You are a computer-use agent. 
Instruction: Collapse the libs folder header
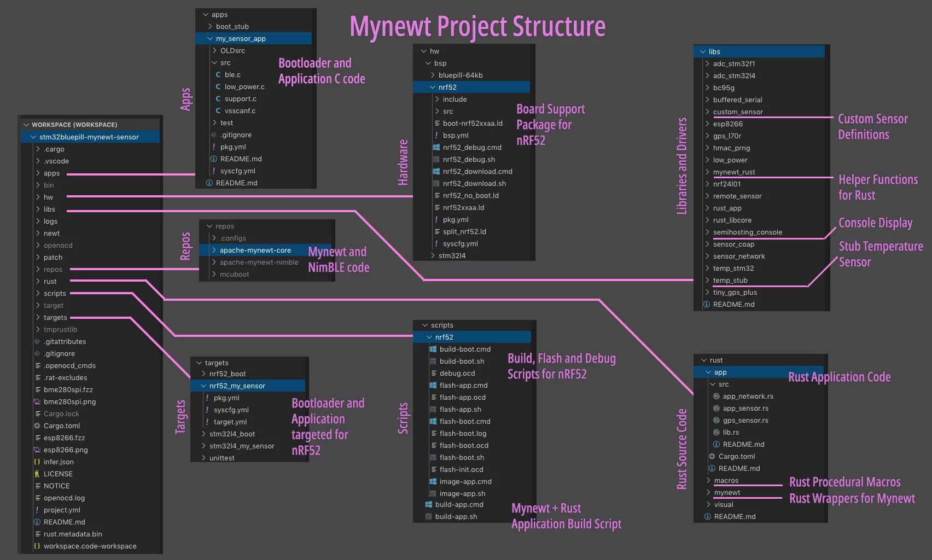coord(703,51)
